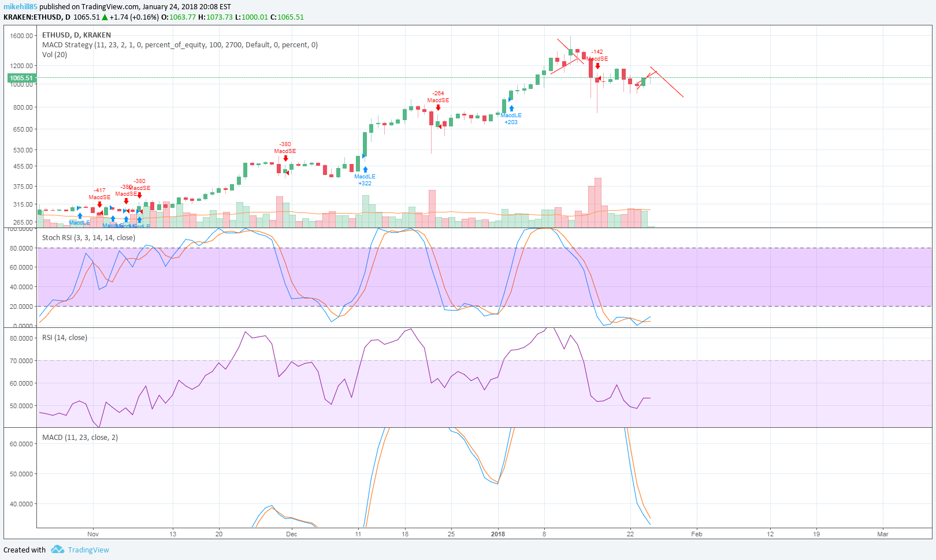The image size is (936, 560).
Task: Click the high value H:1073.73
Action: pos(216,17)
